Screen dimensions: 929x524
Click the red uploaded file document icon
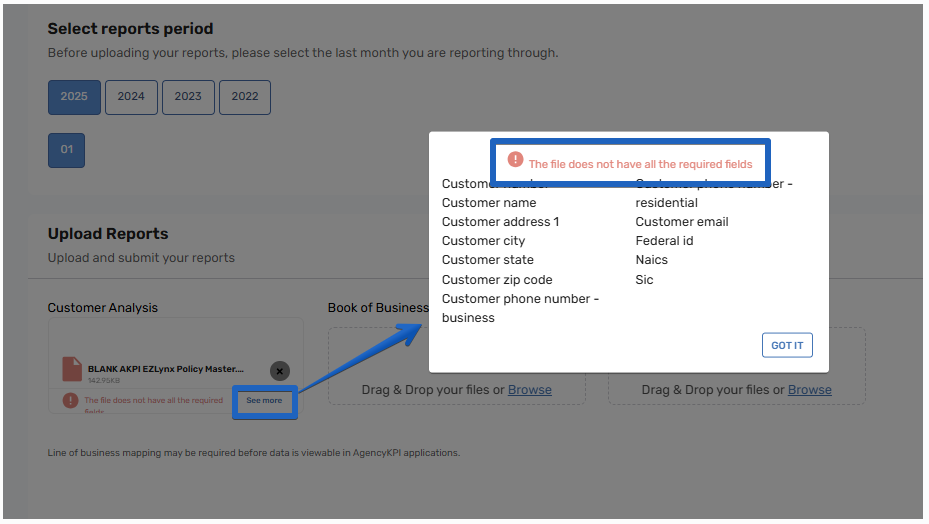[72, 369]
